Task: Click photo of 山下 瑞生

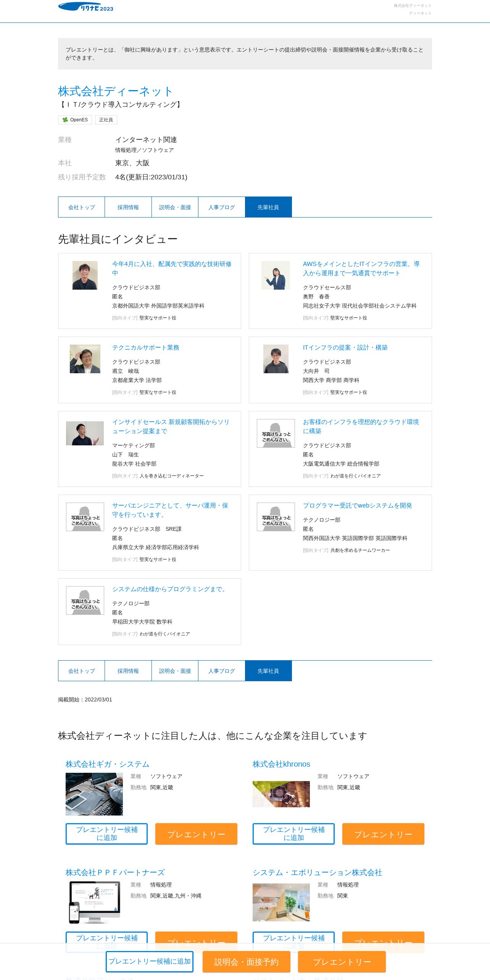Action: [x=85, y=433]
